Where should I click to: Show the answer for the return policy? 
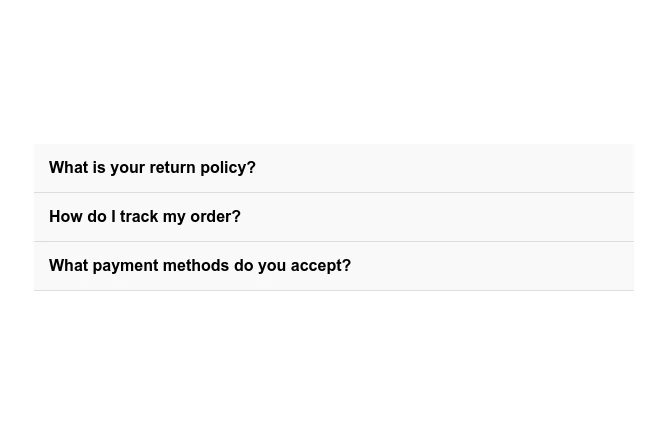(152, 168)
